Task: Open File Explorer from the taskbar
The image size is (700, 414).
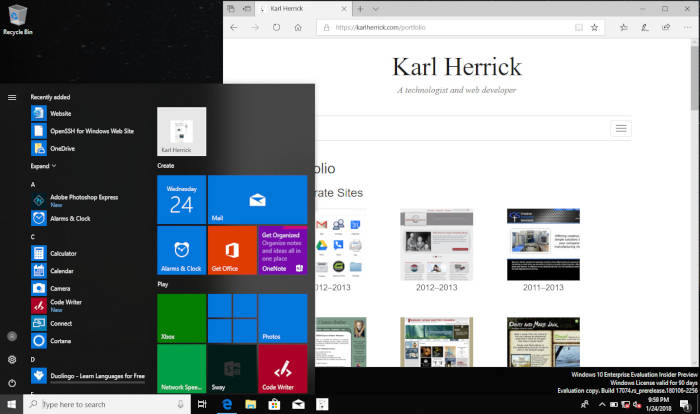Action: point(250,404)
